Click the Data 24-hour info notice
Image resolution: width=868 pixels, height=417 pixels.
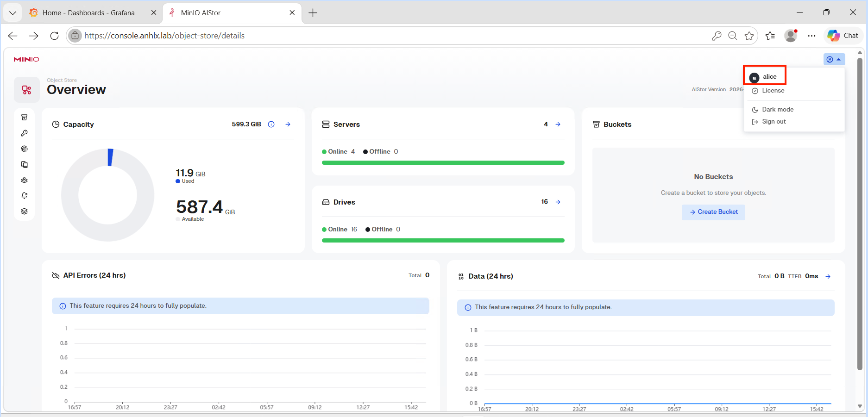tap(646, 307)
